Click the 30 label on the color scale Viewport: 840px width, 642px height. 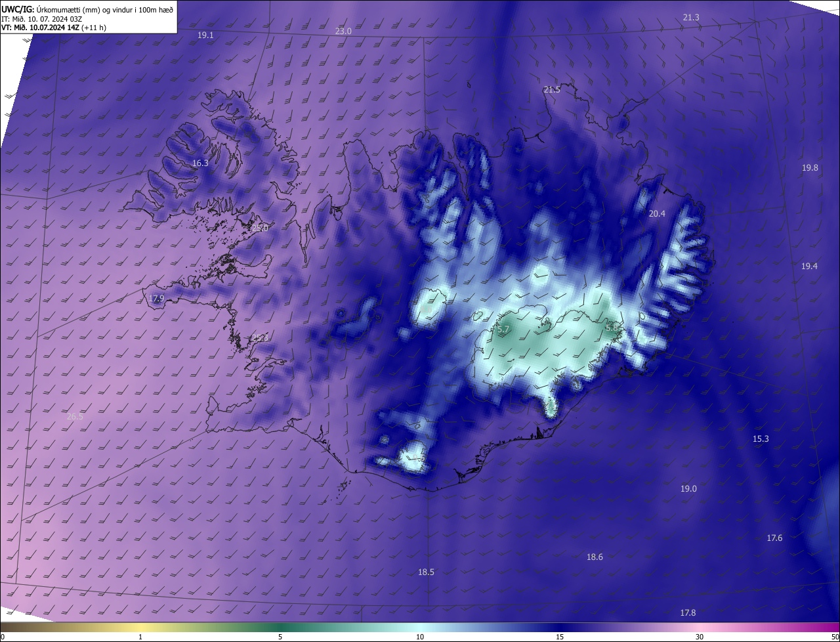(700, 637)
